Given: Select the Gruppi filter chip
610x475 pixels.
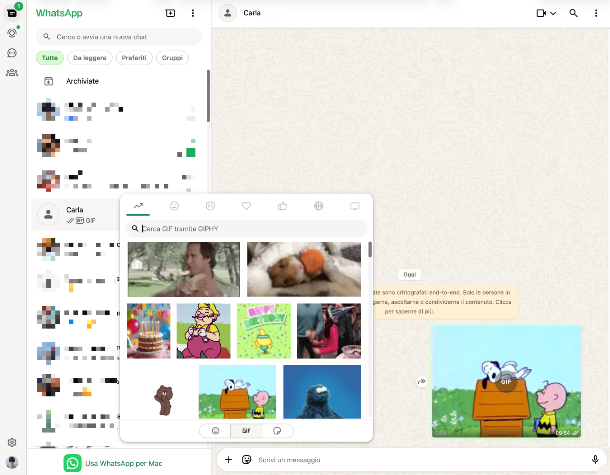Looking at the screenshot, I should pos(172,58).
